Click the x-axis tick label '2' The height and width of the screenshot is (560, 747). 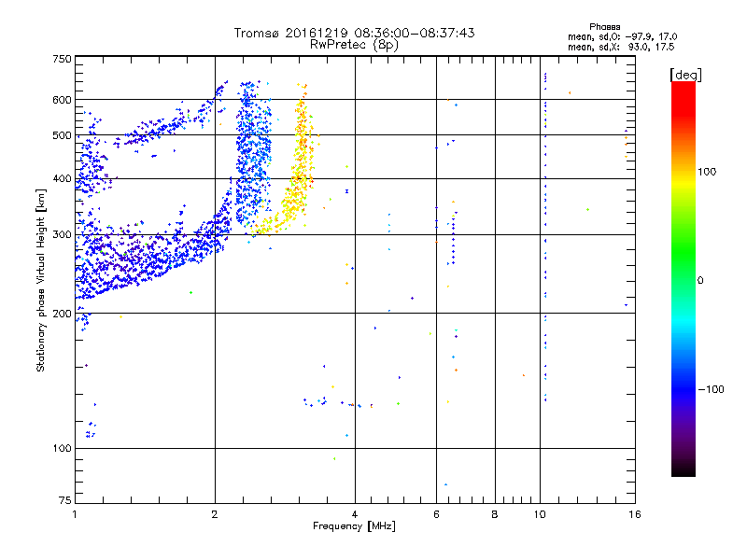click(x=215, y=514)
